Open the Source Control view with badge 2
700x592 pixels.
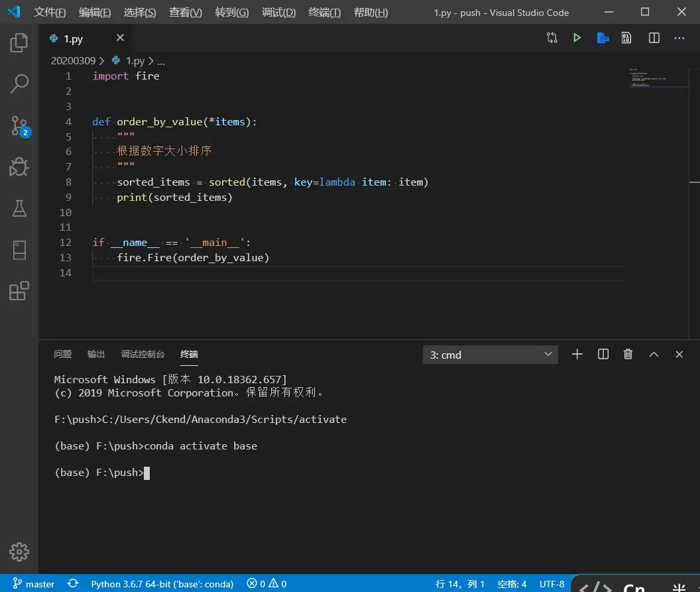click(19, 125)
